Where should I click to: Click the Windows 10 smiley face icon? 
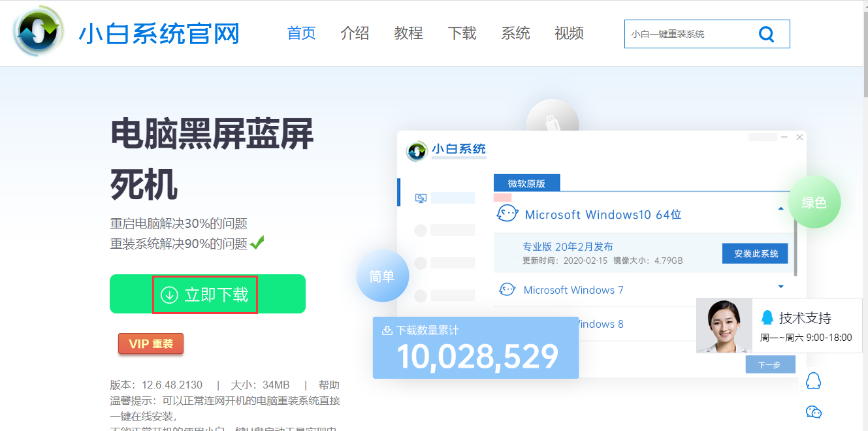pyautogui.click(x=507, y=214)
